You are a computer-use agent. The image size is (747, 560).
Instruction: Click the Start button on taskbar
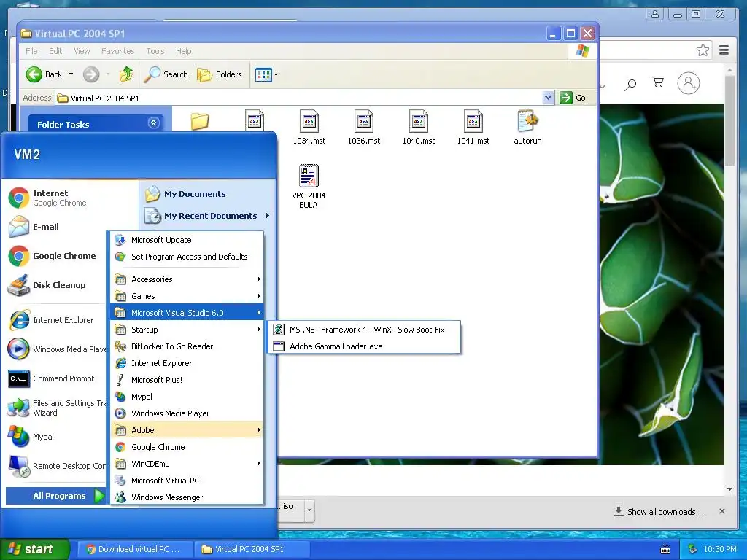coord(35,549)
